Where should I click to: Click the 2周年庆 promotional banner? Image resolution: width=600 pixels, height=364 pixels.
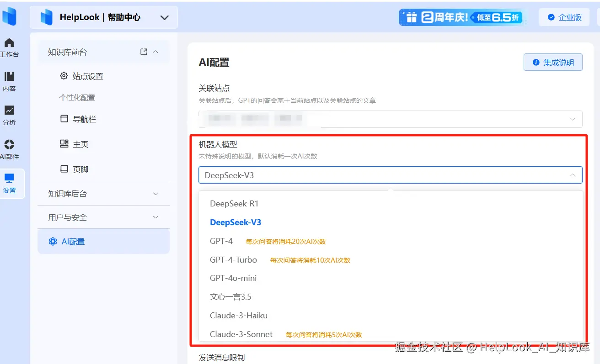pyautogui.click(x=462, y=17)
